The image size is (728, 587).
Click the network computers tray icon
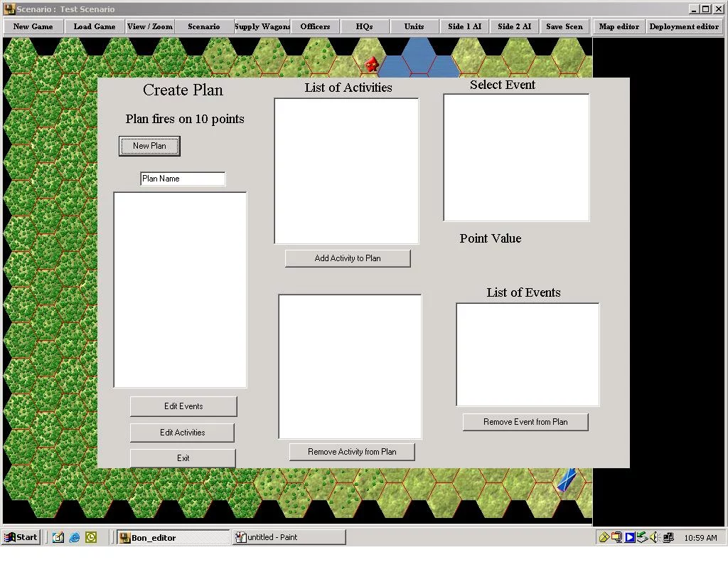click(668, 537)
